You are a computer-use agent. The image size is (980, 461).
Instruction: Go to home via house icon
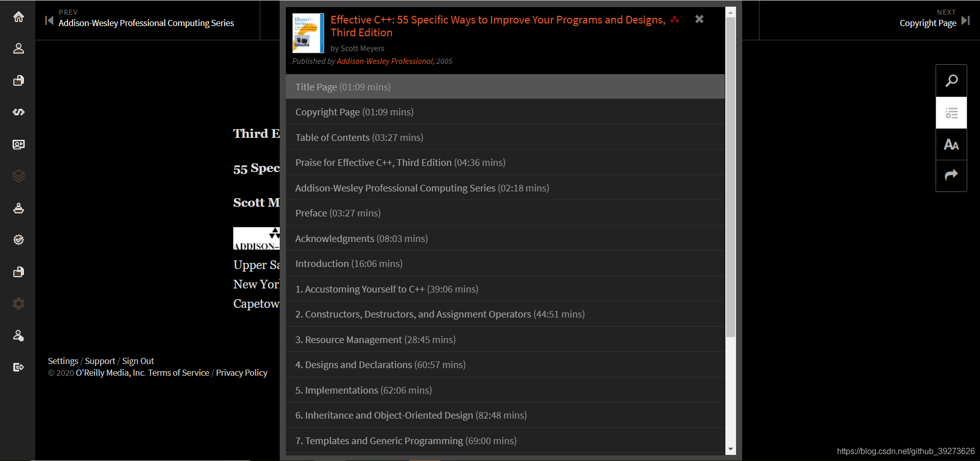coord(18,17)
